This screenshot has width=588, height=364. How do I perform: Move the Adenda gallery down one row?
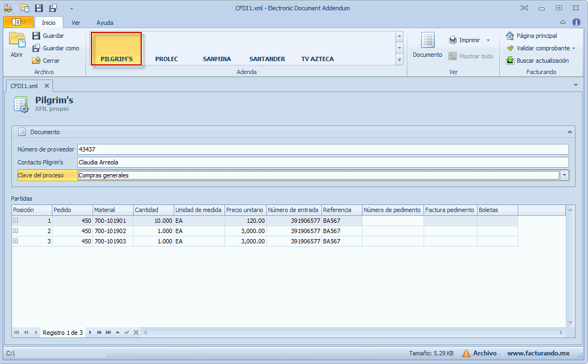tap(399, 48)
